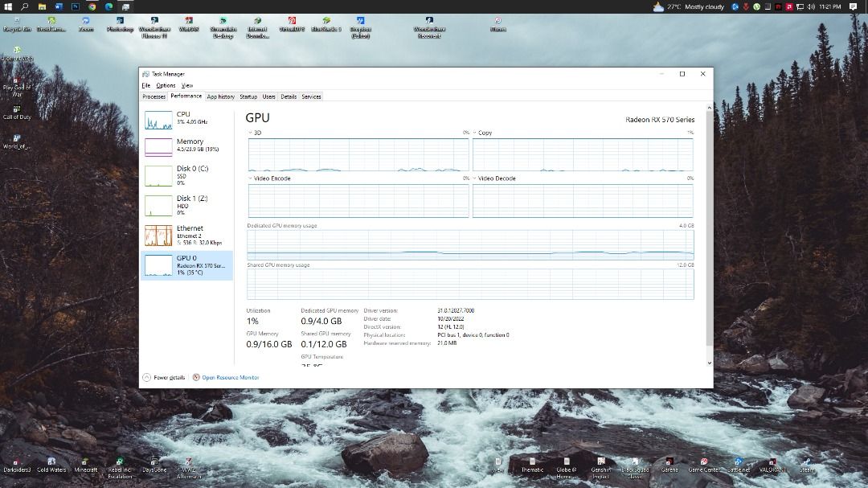868x488 pixels.
Task: Collapse Task Manager with Fewer details
Action: (164, 378)
